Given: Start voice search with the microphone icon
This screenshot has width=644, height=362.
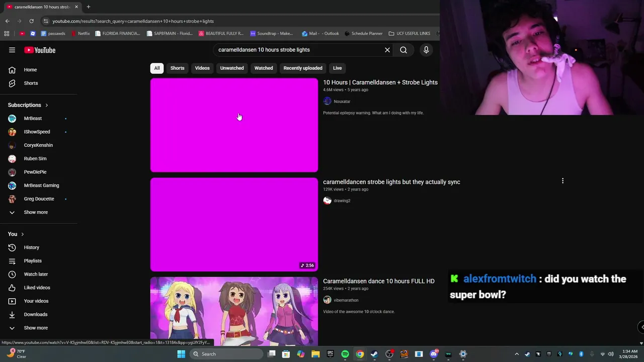Looking at the screenshot, I should (x=426, y=50).
